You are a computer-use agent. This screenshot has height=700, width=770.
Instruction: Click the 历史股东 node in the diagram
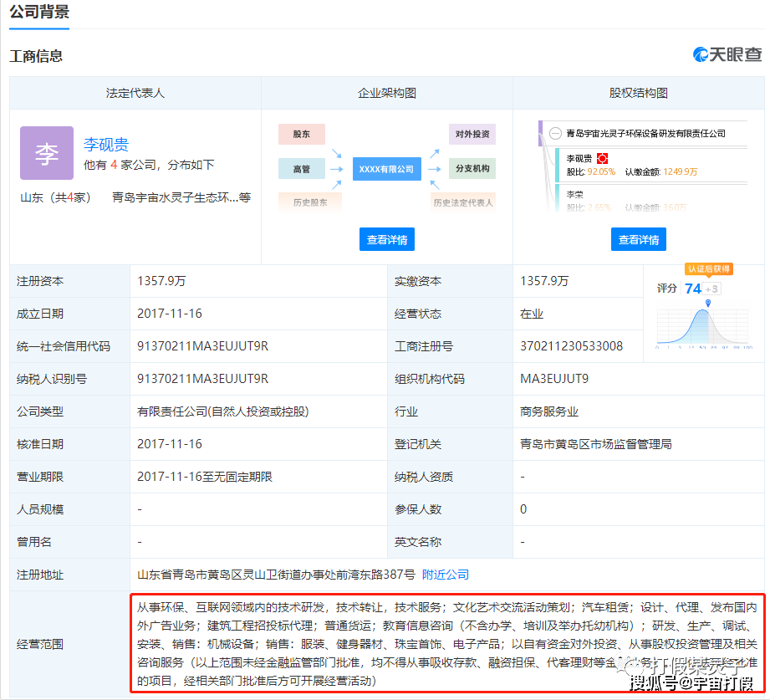(x=310, y=202)
